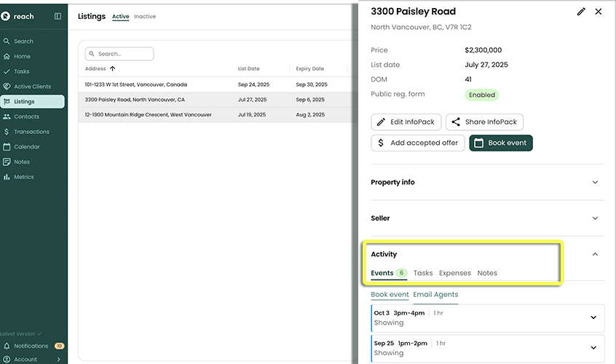
Task: Open Notifications in the sidebar
Action: point(31,346)
